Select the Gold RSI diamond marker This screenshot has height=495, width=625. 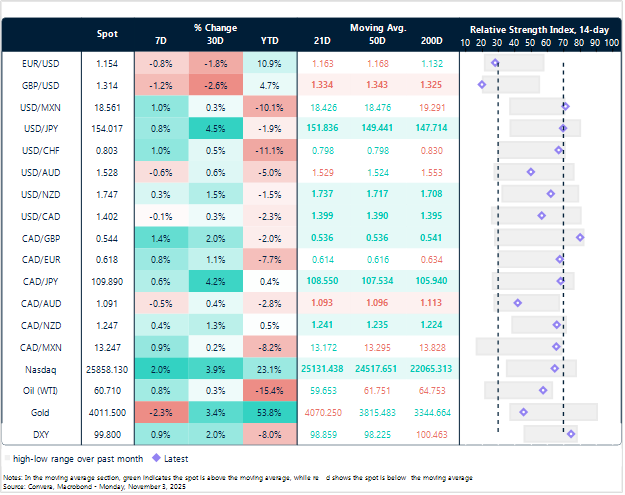[x=524, y=412]
